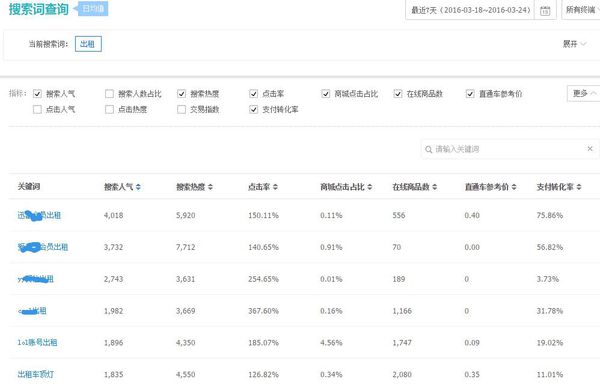Select the 150.11% click rate cell
600x388 pixels.
coord(263,215)
